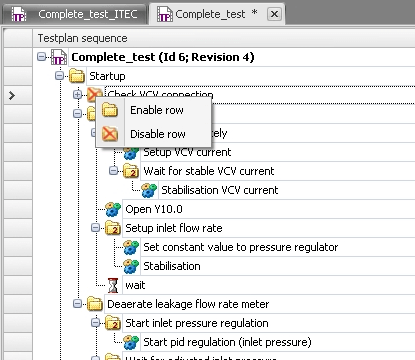The width and height of the screenshot is (415, 360).
Task: Switch to the Complete_test_ITEC tab
Action: [75, 14]
